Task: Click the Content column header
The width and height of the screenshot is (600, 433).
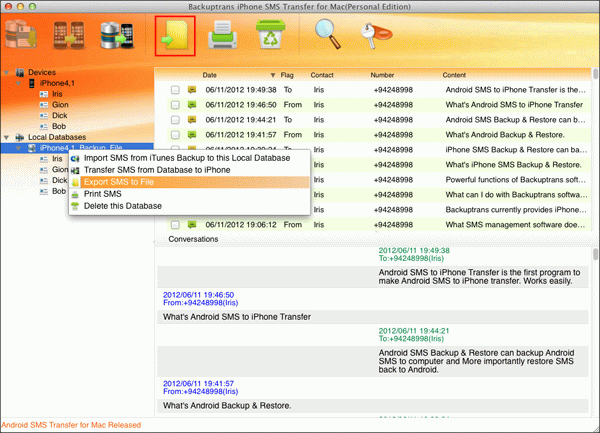Action: [454, 75]
